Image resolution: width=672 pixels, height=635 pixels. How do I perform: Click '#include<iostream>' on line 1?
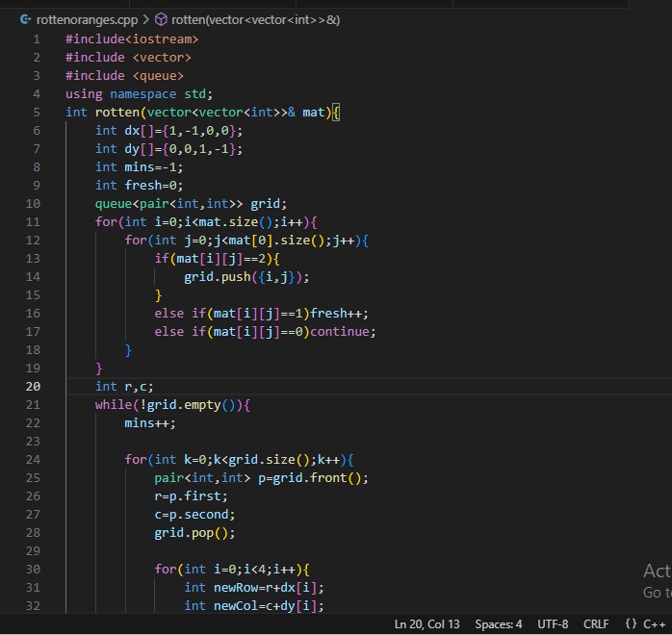132,38
